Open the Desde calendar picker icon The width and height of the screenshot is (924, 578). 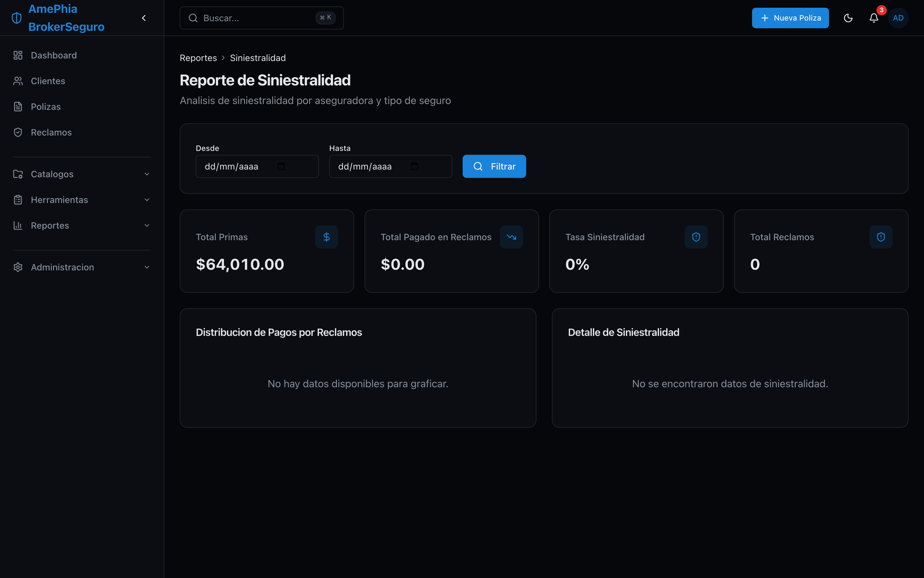tap(281, 166)
